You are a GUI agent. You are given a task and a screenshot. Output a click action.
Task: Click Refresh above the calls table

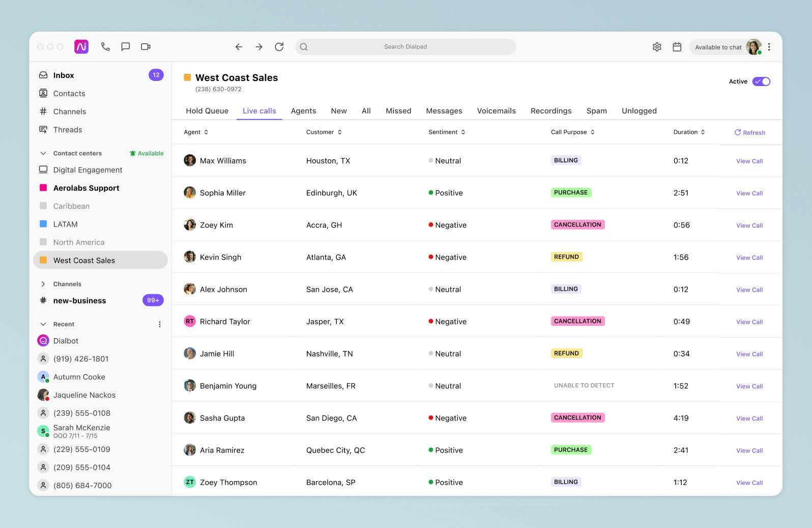click(x=749, y=132)
